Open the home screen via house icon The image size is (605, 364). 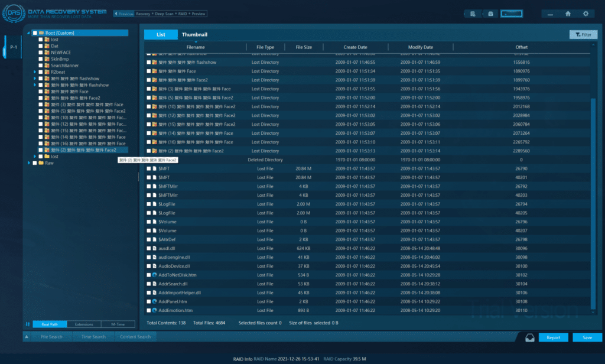click(x=568, y=14)
